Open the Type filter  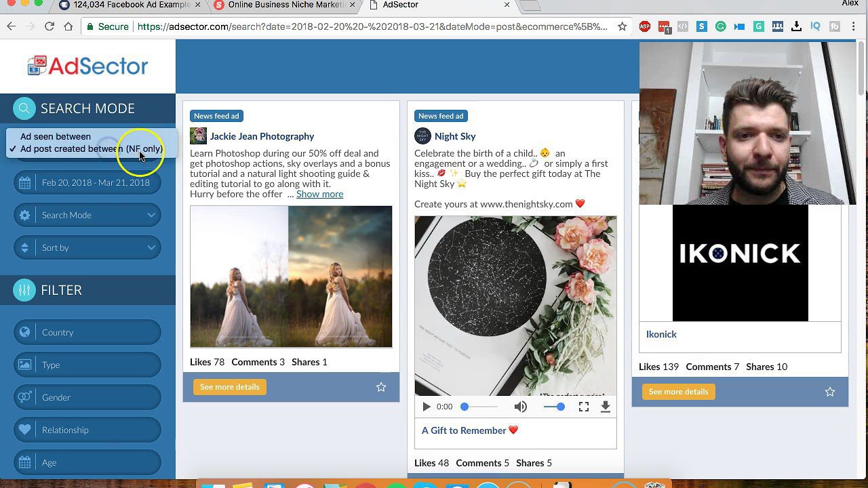(x=87, y=365)
